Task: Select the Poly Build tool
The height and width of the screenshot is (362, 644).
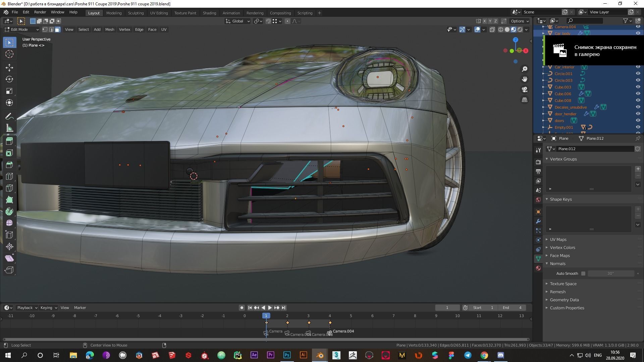Action: click(x=9, y=200)
